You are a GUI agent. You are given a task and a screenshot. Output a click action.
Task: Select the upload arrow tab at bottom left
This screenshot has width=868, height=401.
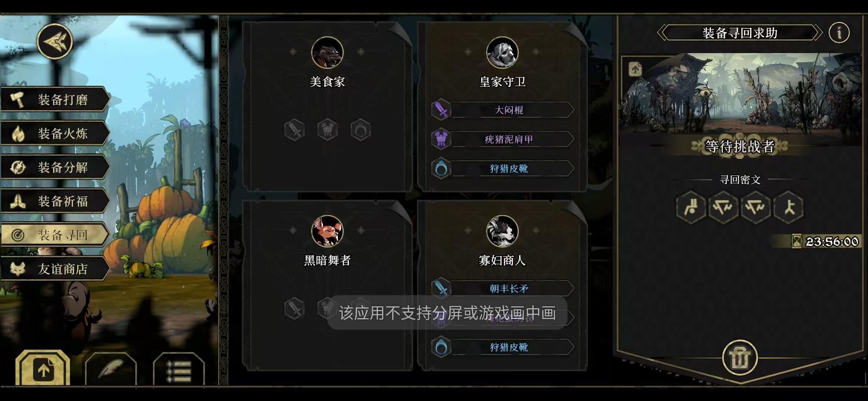tap(43, 368)
